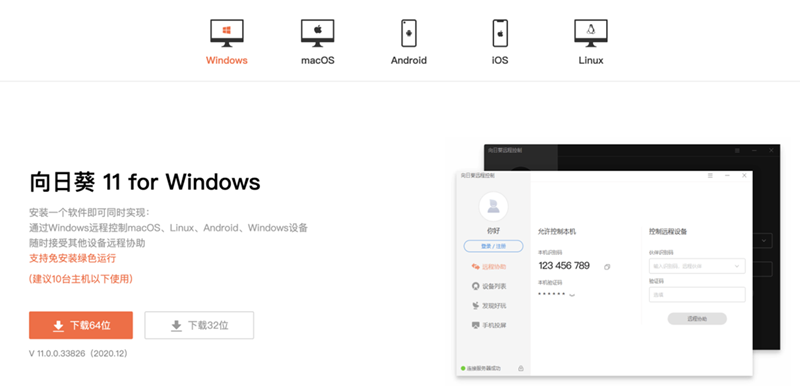
Task: Click the 允许控制本机 heading in the preview
Action: click(557, 231)
